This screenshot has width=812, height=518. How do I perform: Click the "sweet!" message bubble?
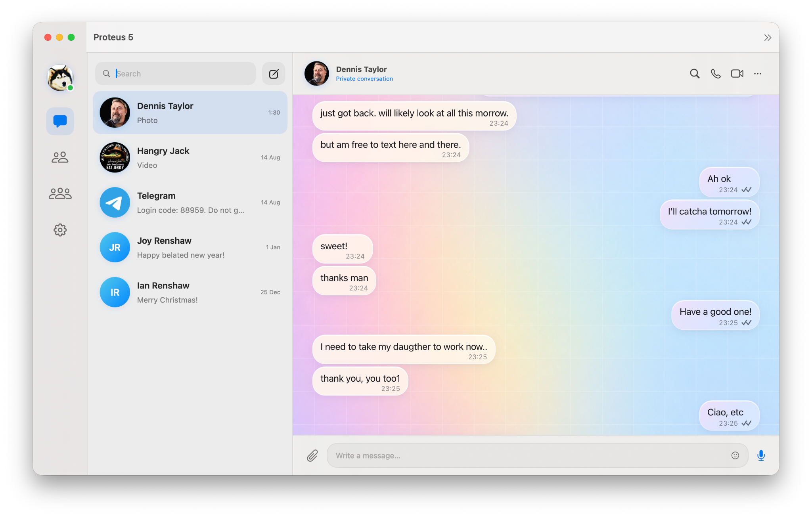pos(343,249)
